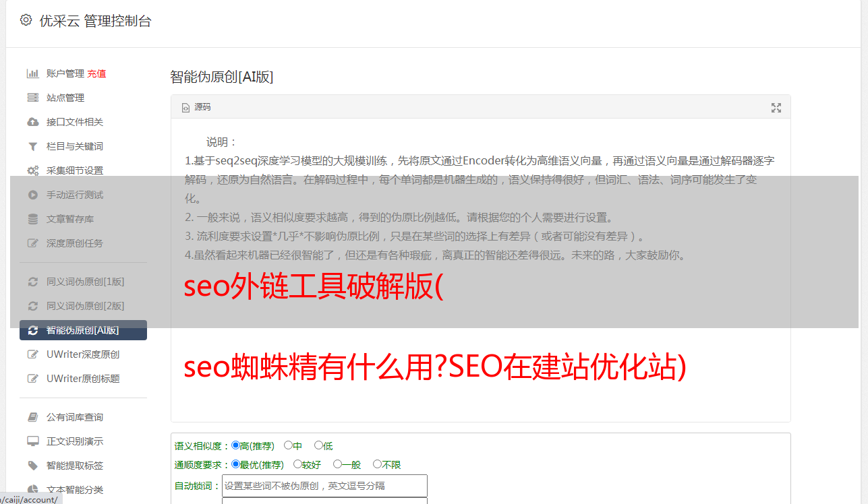Click the 源码 source code icon
This screenshot has width=868, height=504.
(x=185, y=107)
